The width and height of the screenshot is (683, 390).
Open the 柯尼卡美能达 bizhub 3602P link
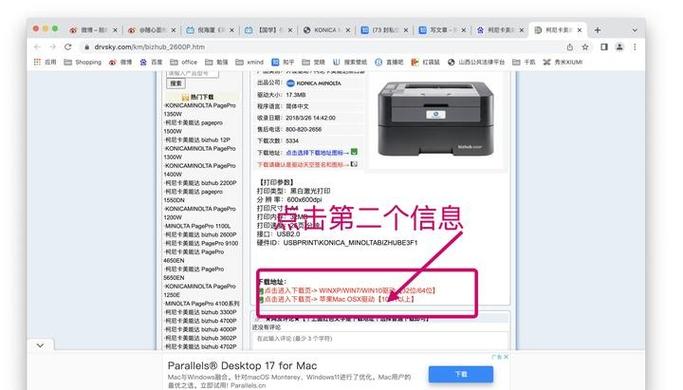[x=200, y=338]
